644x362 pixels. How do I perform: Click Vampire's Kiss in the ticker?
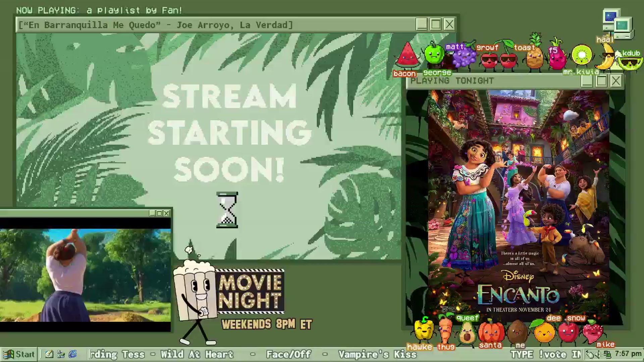(x=377, y=354)
